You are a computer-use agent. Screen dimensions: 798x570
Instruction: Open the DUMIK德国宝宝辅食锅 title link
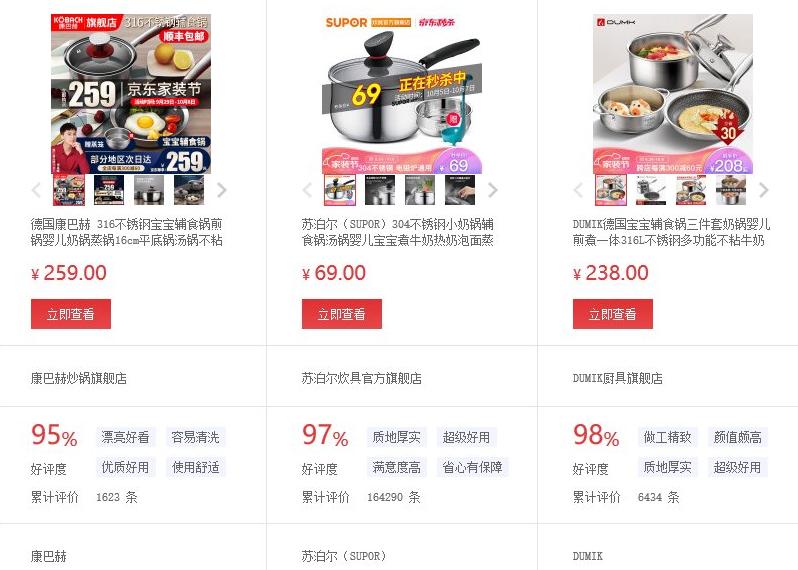[x=671, y=232]
